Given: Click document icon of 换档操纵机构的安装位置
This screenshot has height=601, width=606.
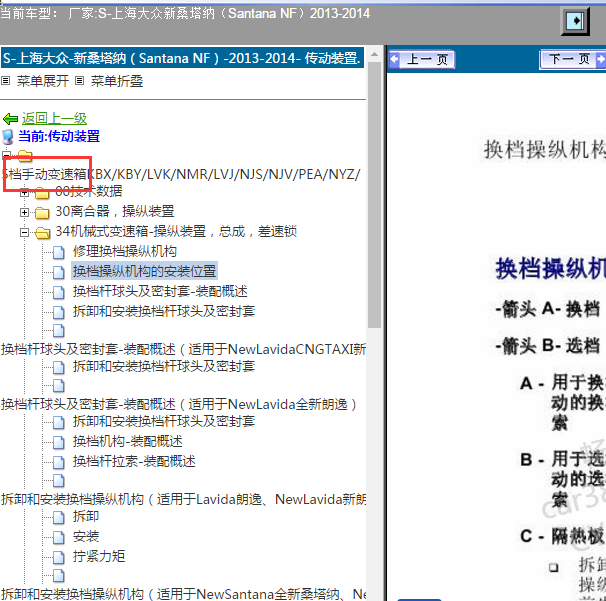Looking at the screenshot, I should click(x=59, y=272).
